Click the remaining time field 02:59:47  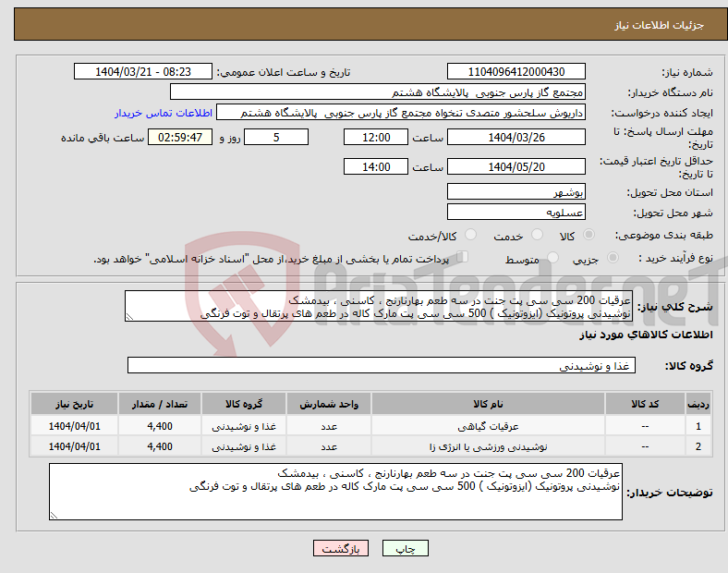click(x=180, y=138)
